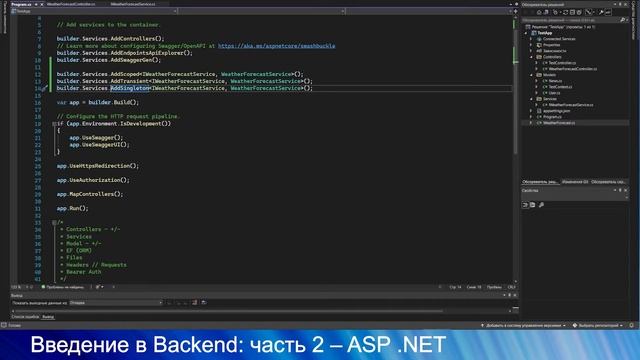Expand the Properties node
640x360 pixels.
(x=531, y=45)
